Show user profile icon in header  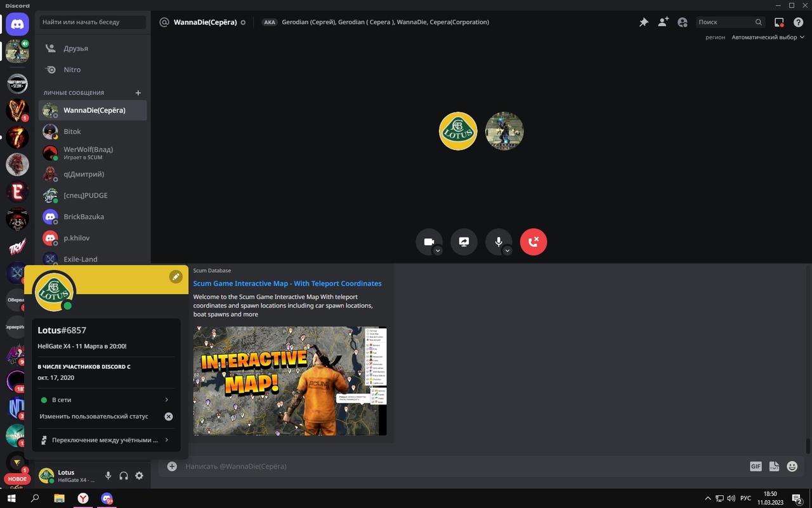[683, 22]
